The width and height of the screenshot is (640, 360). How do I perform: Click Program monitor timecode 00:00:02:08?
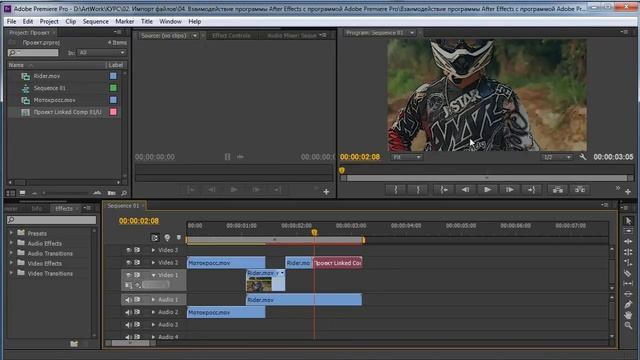(360, 157)
